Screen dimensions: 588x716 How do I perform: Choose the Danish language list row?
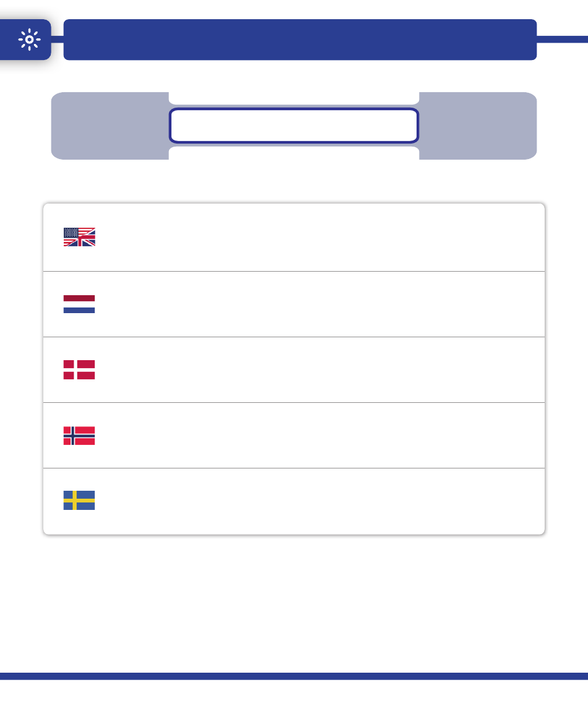pyautogui.click(x=294, y=370)
